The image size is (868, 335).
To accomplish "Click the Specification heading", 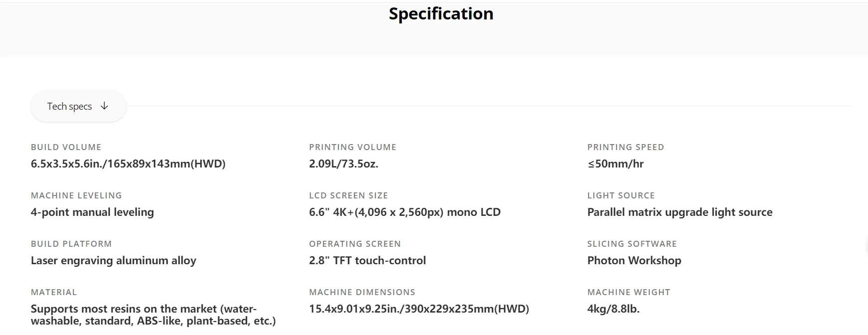I will tap(441, 14).
